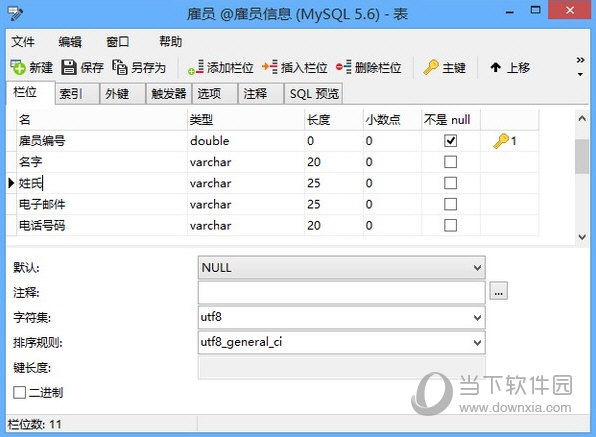
Task: Select the 名字 field name cell
Action: [102, 162]
